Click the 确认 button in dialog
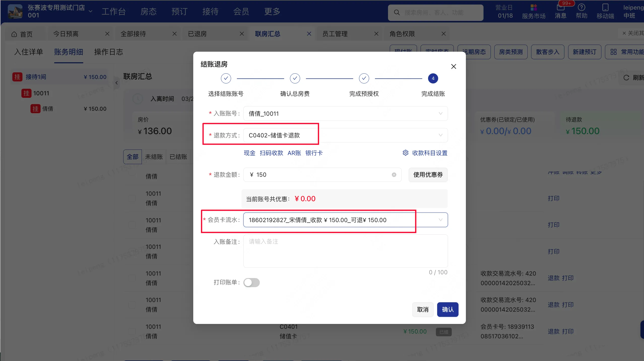644x361 pixels. pyautogui.click(x=448, y=309)
